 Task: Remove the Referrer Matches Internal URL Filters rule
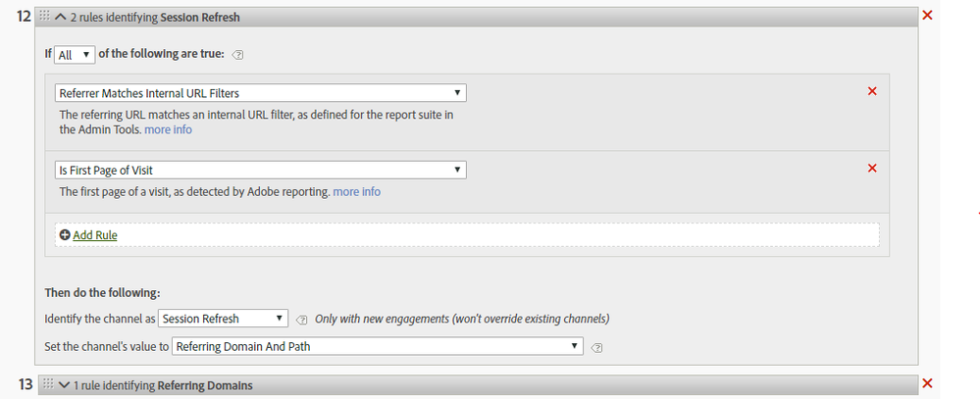872,91
